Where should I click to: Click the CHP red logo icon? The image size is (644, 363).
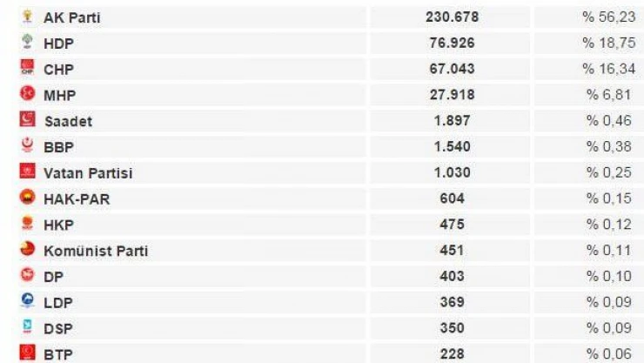28,67
